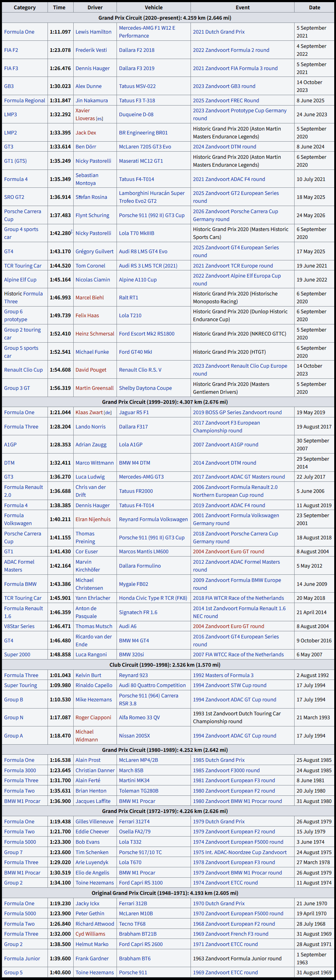
Task: Open 2021 Dutch Grand Prix event link
Action: coord(218,32)
